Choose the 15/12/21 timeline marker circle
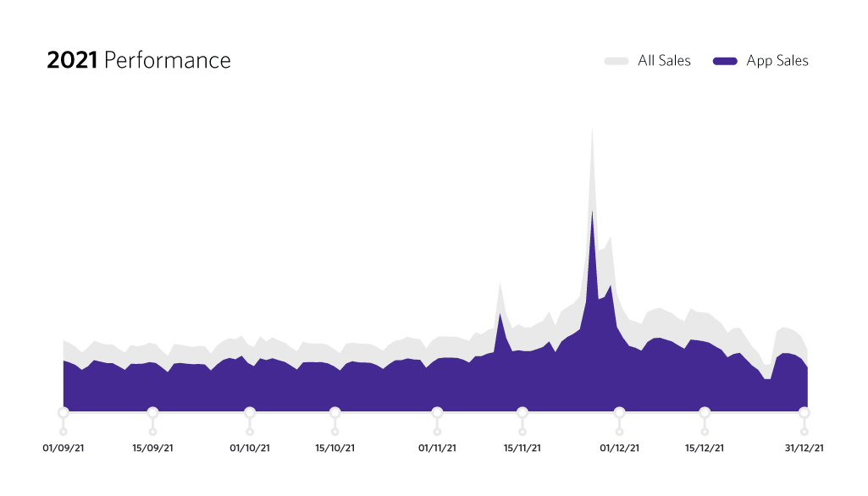The width and height of the screenshot is (868, 496). pyautogui.click(x=705, y=412)
